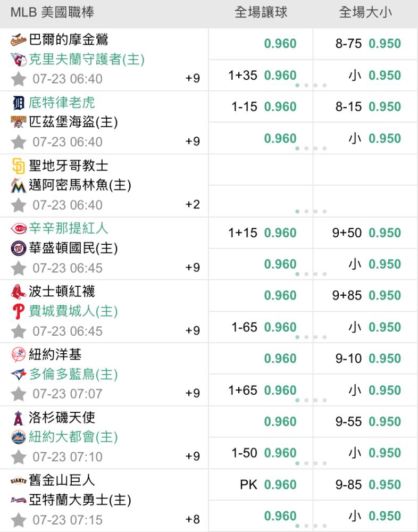Toggle favorite star for Orioles vs Guardians game
The height and width of the screenshot is (532, 418).
click(x=19, y=79)
